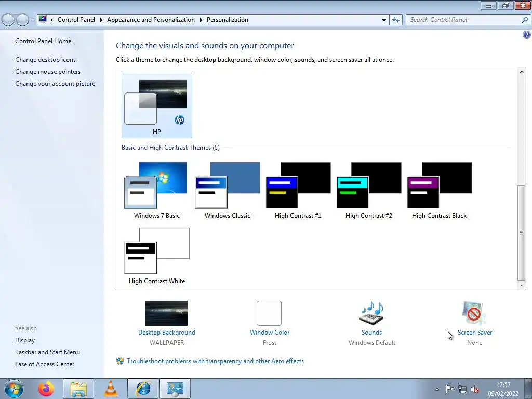Click the theme list scrollbar thumb

point(522,232)
